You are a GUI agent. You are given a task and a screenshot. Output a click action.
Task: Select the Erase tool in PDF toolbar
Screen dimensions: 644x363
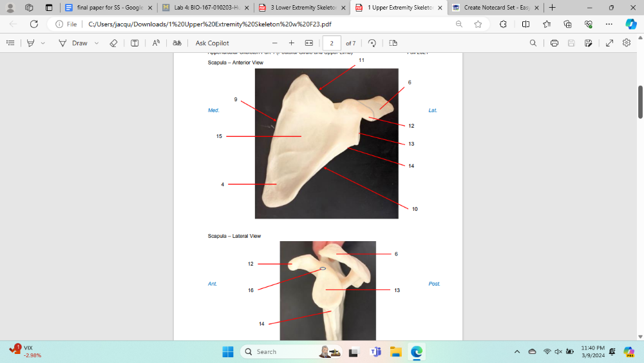coord(114,43)
